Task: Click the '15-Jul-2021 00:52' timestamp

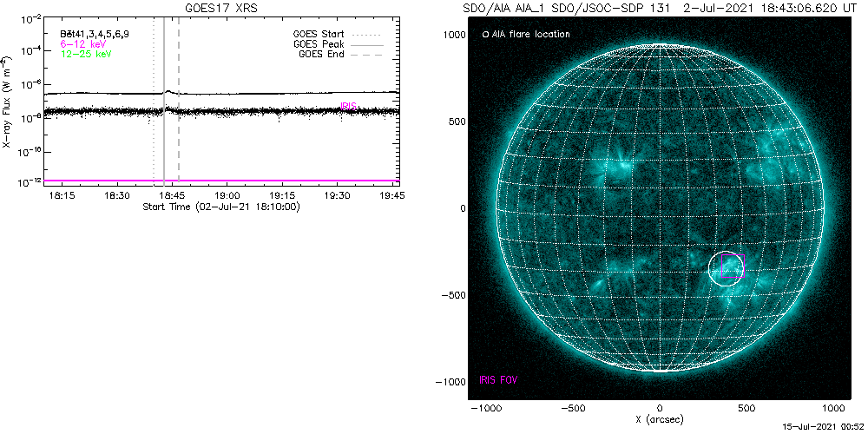Action: [823, 427]
